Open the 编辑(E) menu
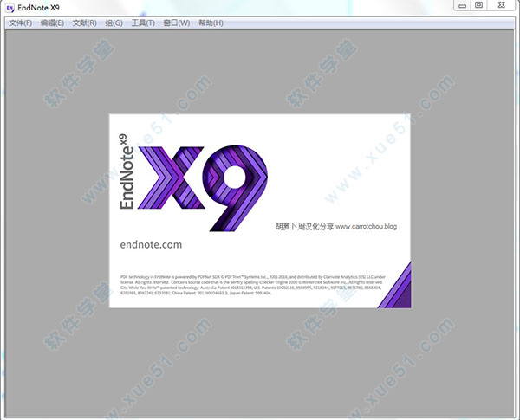The width and height of the screenshot is (520, 420). pyautogui.click(x=52, y=23)
